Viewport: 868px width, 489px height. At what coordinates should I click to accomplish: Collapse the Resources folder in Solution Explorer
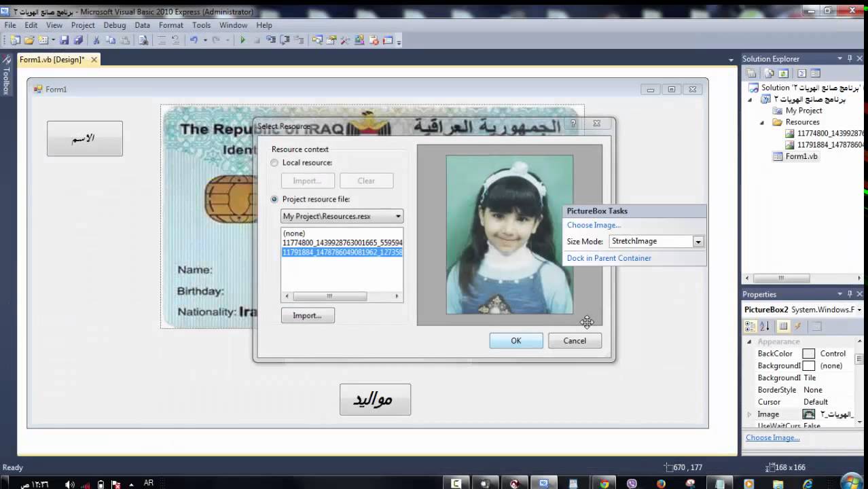[x=762, y=122]
